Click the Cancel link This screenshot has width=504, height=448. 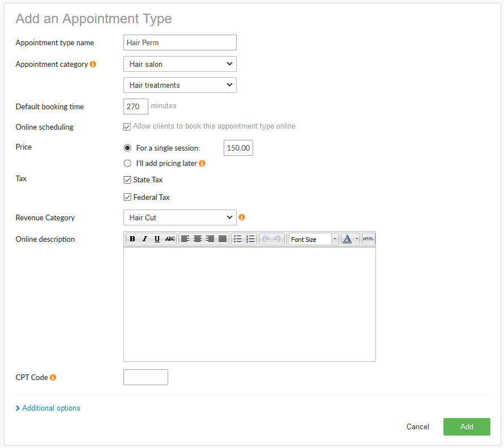point(417,426)
